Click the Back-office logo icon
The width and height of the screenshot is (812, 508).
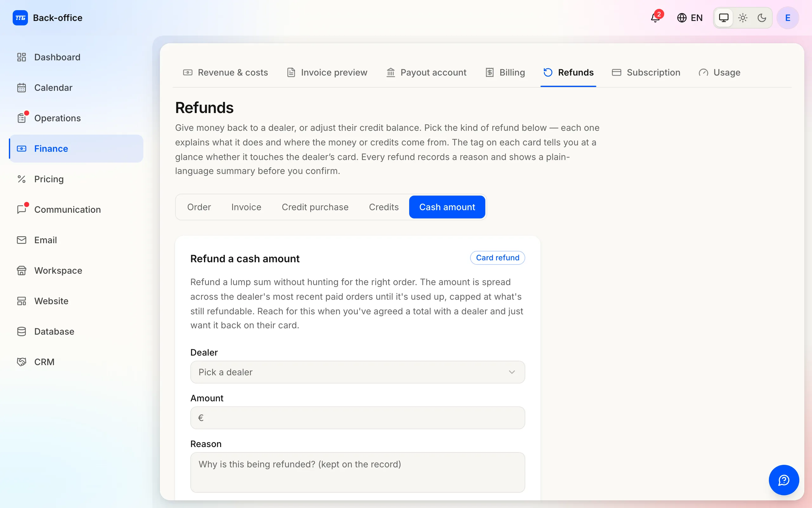20,18
